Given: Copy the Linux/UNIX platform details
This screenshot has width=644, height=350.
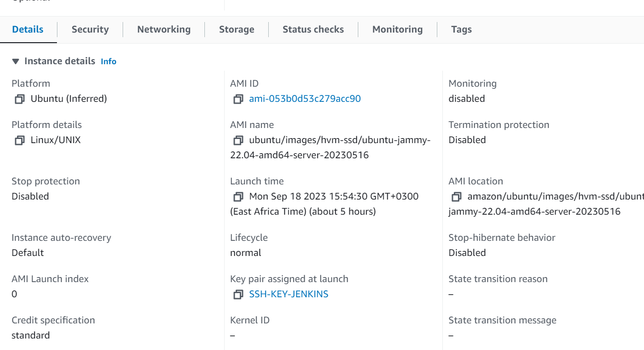Looking at the screenshot, I should (19, 140).
